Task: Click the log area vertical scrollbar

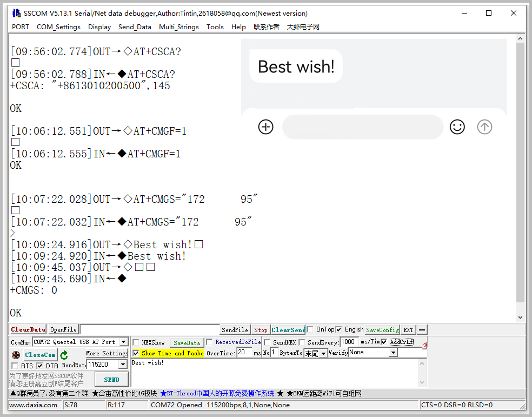Action: tap(520, 178)
